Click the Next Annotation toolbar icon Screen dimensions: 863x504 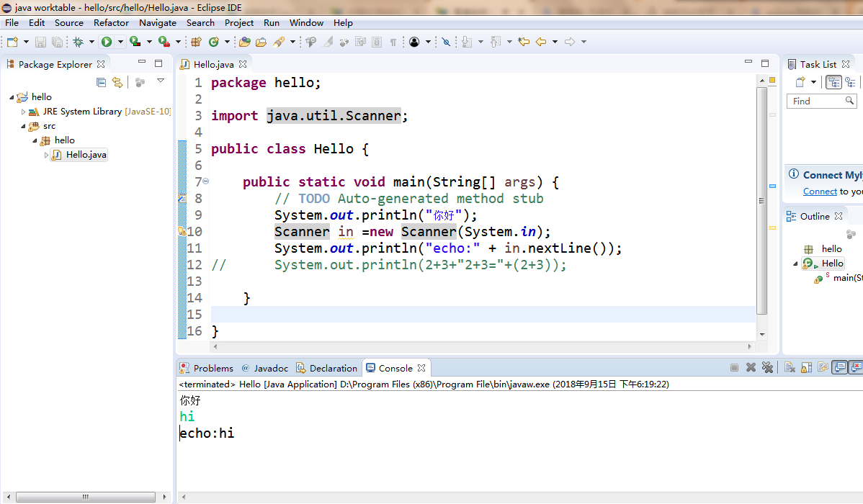pyautogui.click(x=467, y=42)
